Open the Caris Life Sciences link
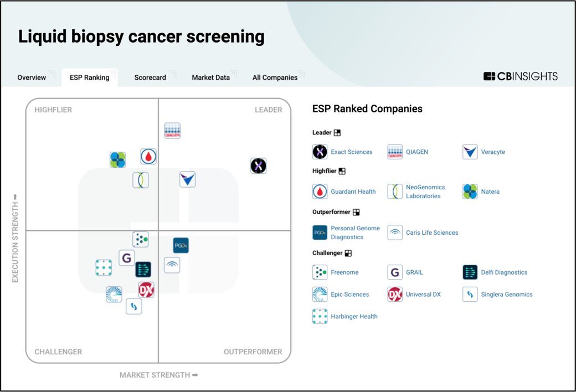576x392 pixels. click(432, 233)
